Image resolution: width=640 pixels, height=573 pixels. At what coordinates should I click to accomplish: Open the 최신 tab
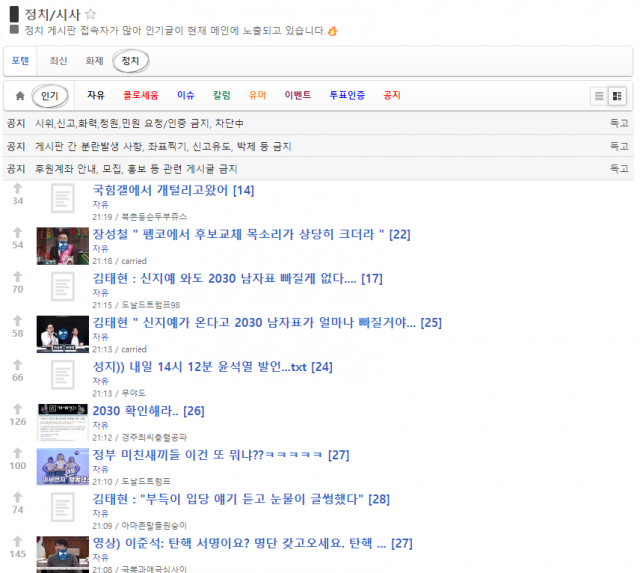tap(59, 61)
